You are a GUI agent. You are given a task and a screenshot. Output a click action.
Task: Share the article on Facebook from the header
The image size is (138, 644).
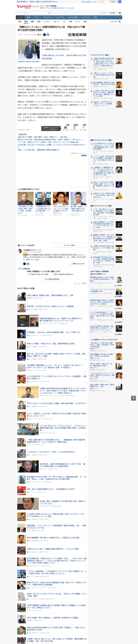pyautogui.click(x=48, y=35)
